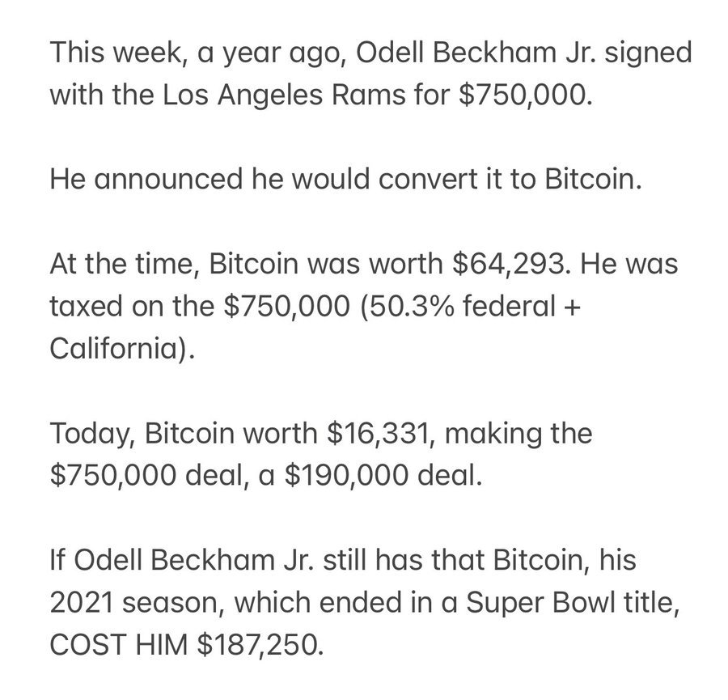728x700 pixels.
Task: Click 'If Odell Beckham Jr.' in last paragraph
Action: tap(182, 561)
